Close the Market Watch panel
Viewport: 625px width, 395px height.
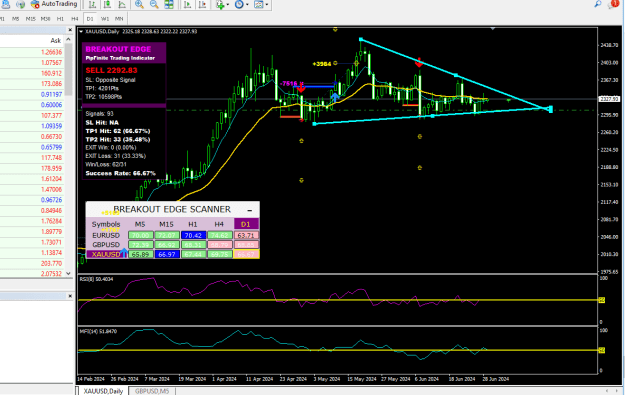click(70, 30)
